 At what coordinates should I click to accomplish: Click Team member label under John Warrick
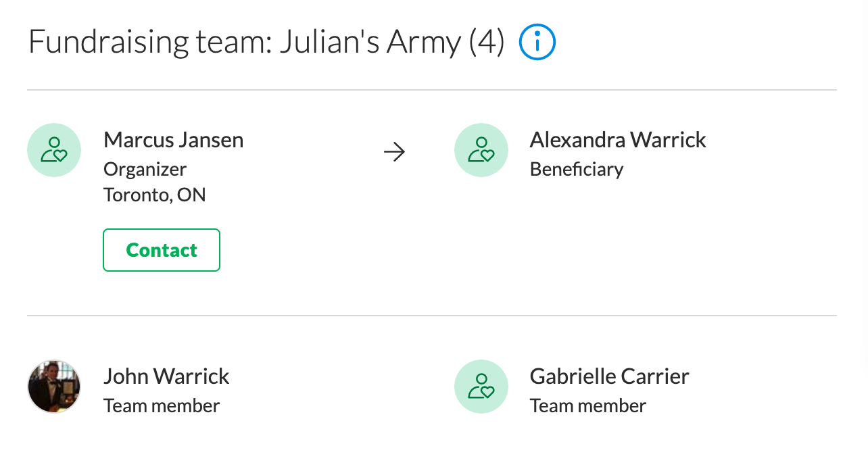point(162,406)
